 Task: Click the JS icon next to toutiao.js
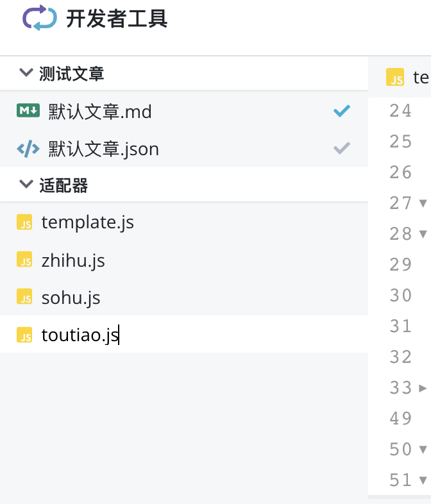tap(24, 335)
